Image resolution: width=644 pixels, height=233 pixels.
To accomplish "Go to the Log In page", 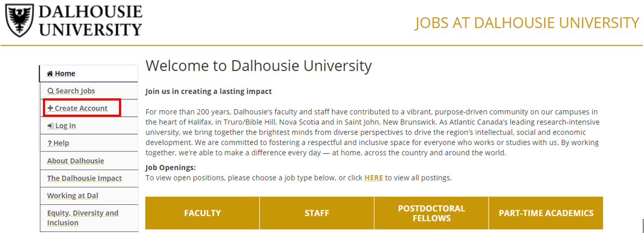I will (x=65, y=126).
